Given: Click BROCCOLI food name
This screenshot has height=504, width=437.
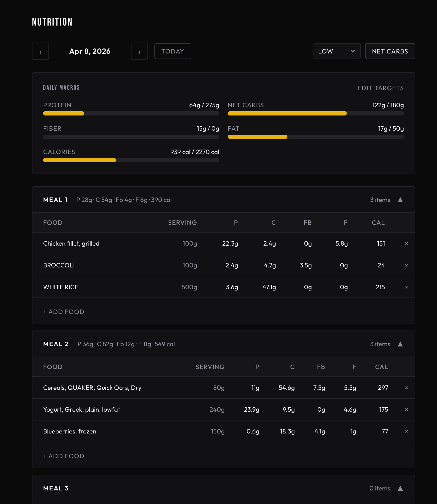Looking at the screenshot, I should (x=59, y=265).
